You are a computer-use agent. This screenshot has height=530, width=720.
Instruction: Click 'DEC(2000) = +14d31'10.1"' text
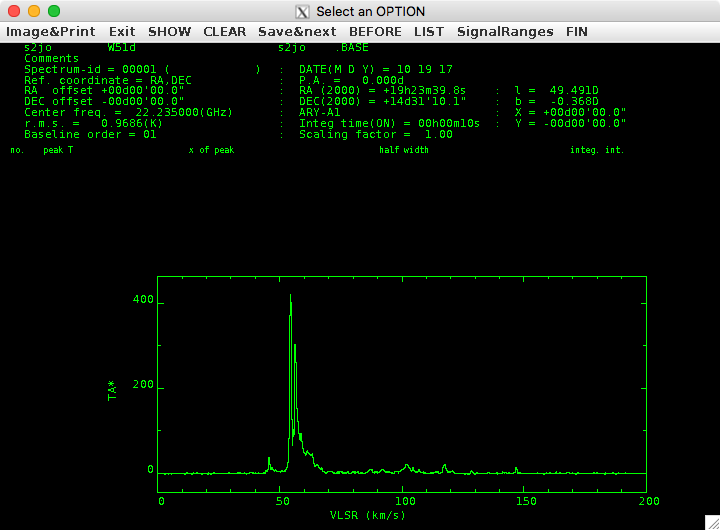point(382,101)
